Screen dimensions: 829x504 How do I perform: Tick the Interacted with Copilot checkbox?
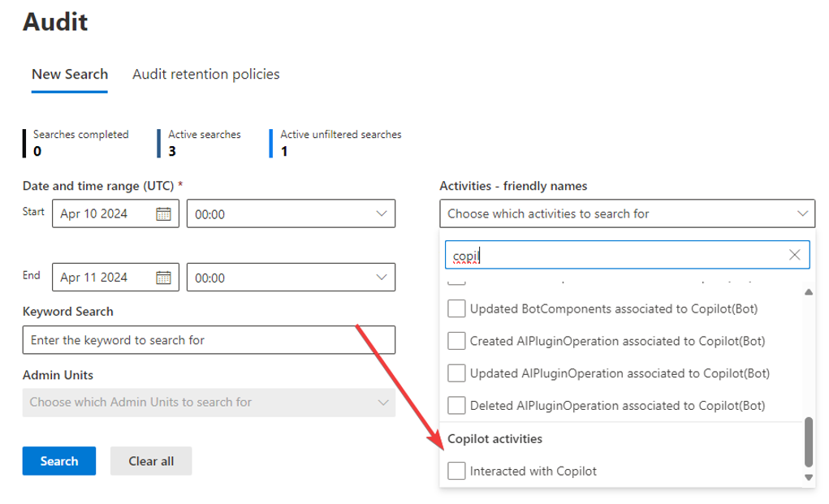456,470
